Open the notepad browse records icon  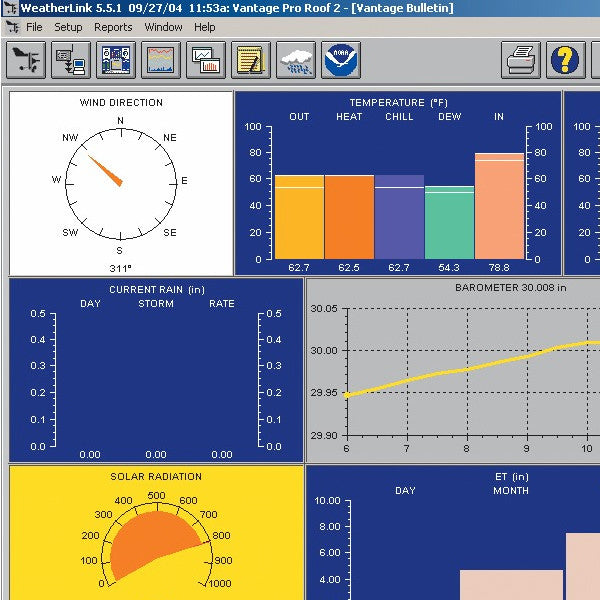click(251, 60)
